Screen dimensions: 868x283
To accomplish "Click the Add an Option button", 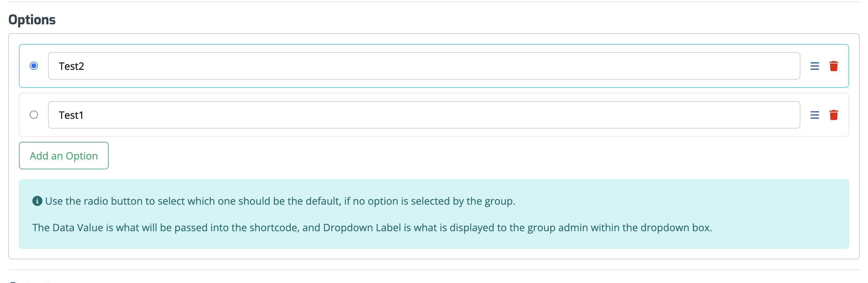I will [x=64, y=155].
